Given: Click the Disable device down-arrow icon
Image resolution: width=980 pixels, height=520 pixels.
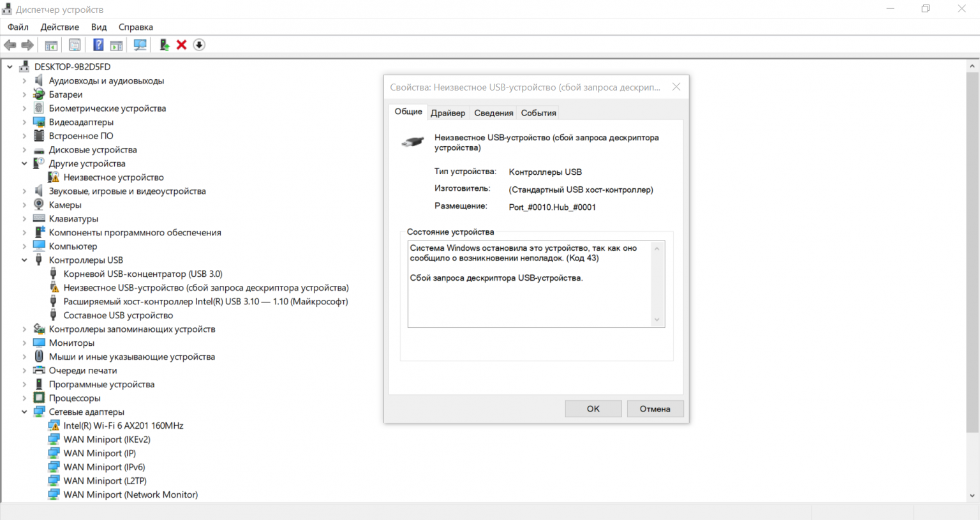Looking at the screenshot, I should click(x=199, y=45).
